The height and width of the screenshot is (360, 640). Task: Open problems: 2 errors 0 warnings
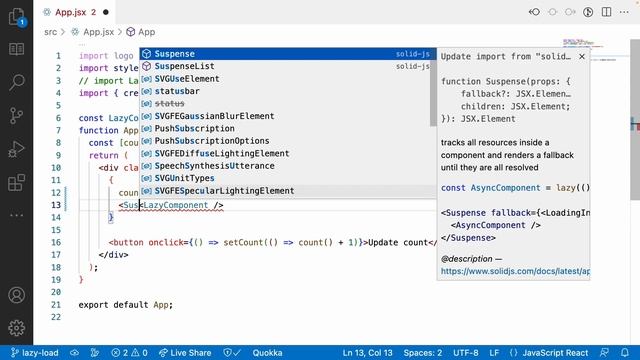(129, 353)
